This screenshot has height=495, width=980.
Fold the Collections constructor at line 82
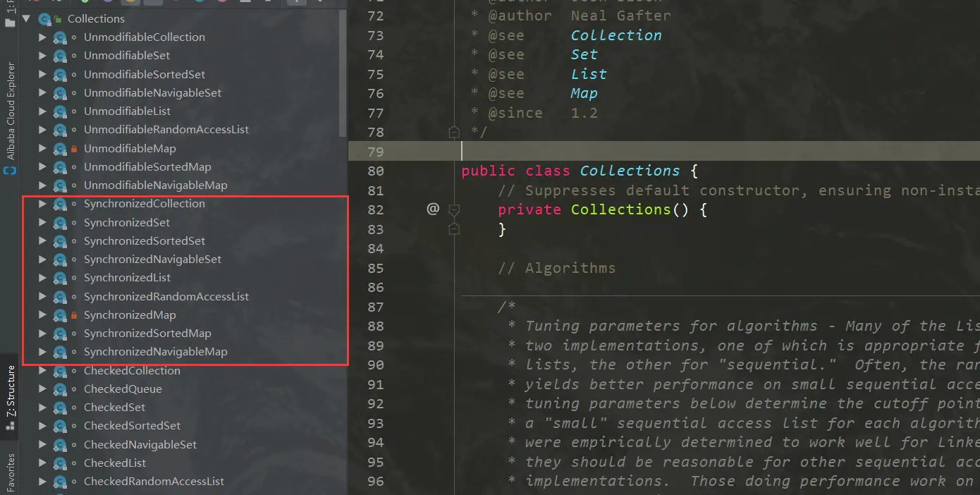(x=454, y=209)
